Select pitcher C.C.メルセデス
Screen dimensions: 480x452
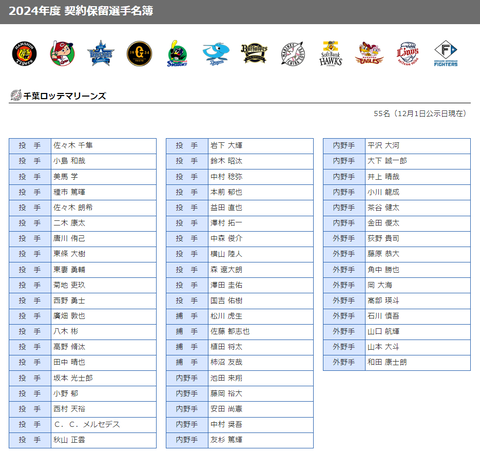87,424
